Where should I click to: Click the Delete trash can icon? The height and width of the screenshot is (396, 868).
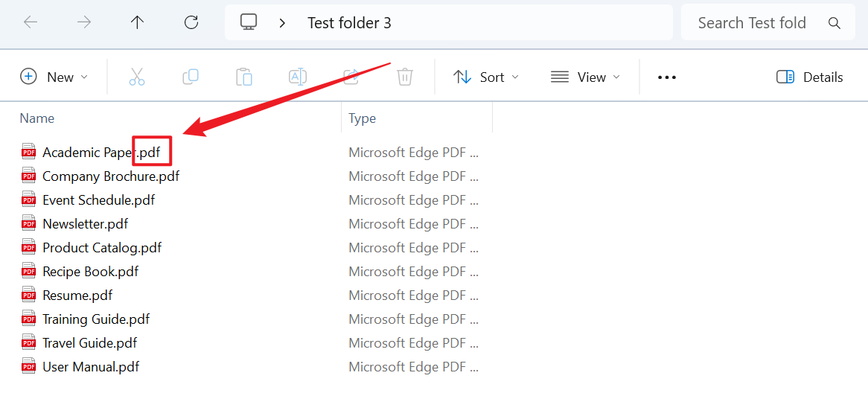coord(405,77)
